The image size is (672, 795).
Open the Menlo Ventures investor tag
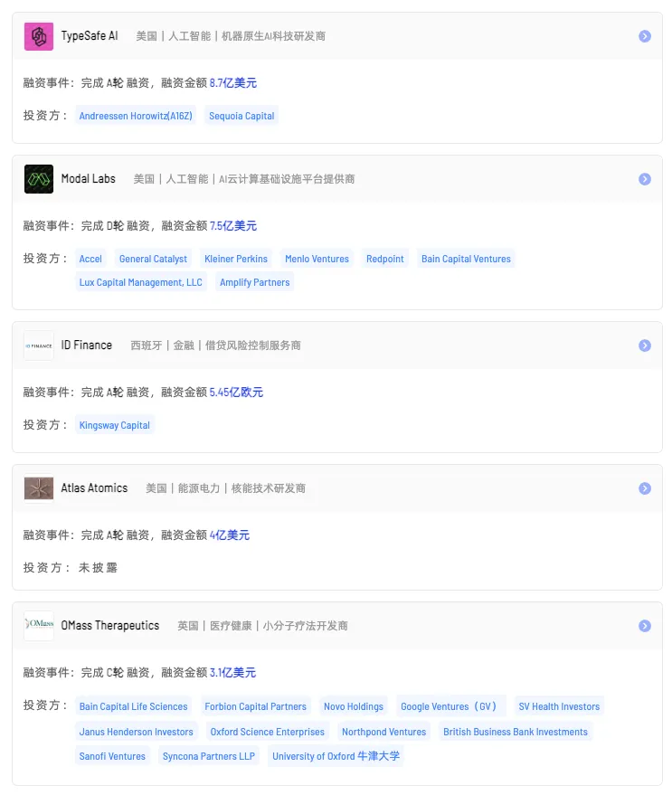(317, 259)
